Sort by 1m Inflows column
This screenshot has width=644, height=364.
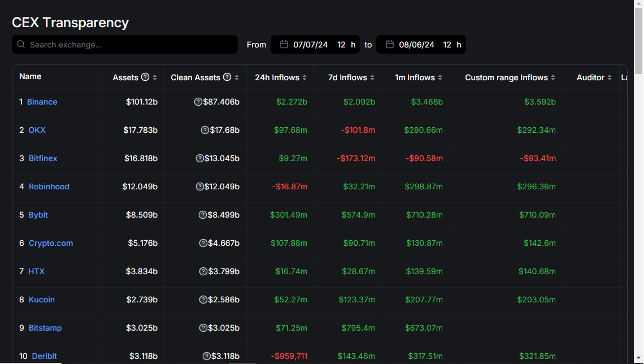pos(440,77)
